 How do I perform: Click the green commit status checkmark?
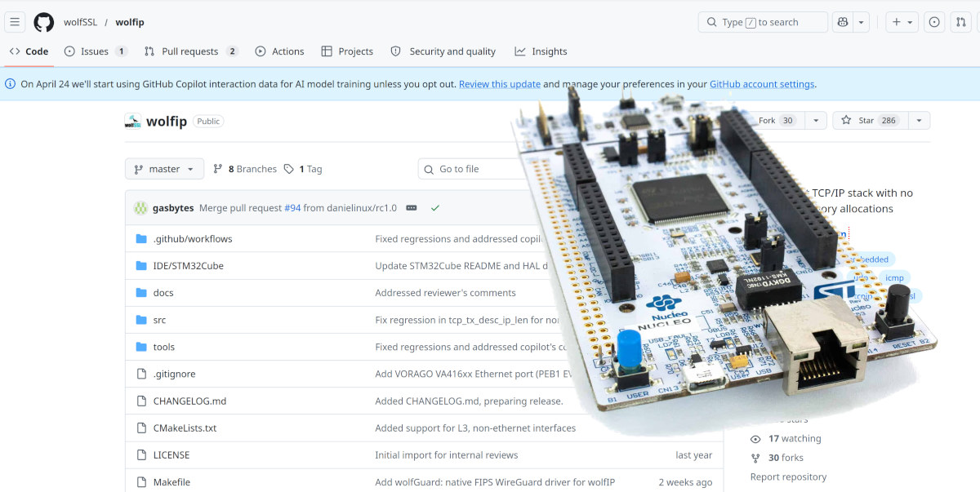[435, 208]
